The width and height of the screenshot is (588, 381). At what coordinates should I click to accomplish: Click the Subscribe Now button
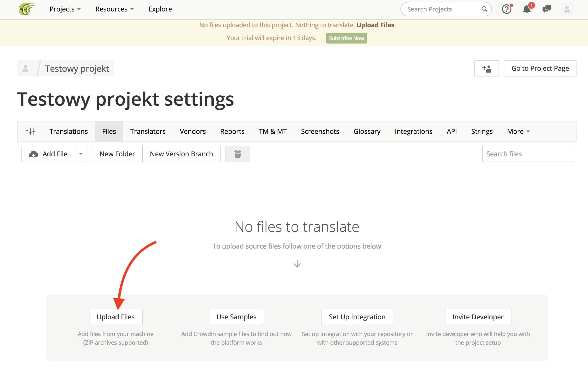(x=346, y=38)
